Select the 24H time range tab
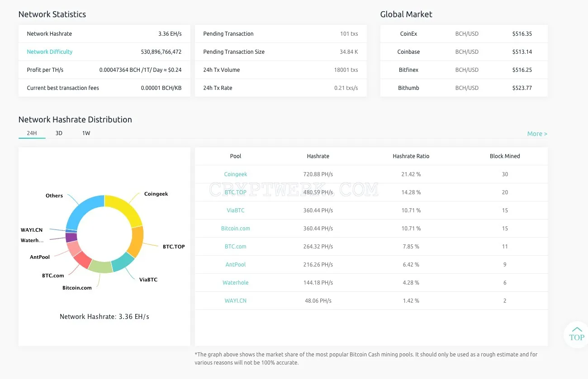588x379 pixels. pyautogui.click(x=32, y=133)
